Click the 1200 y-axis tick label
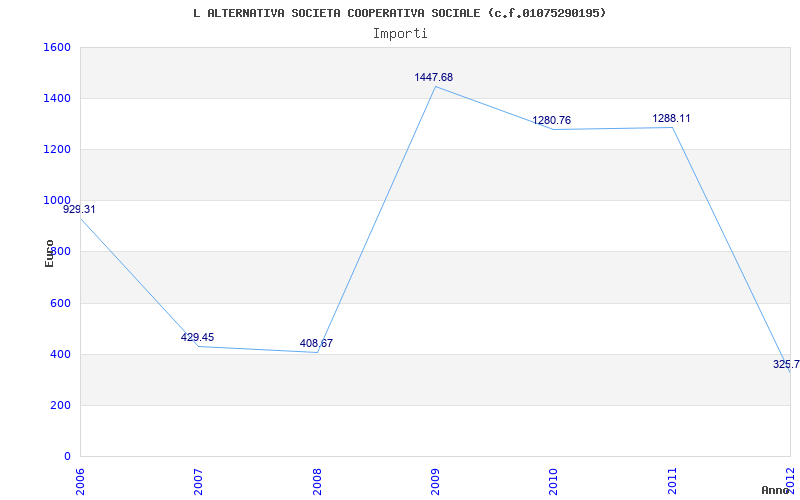800x500 pixels. point(57,149)
